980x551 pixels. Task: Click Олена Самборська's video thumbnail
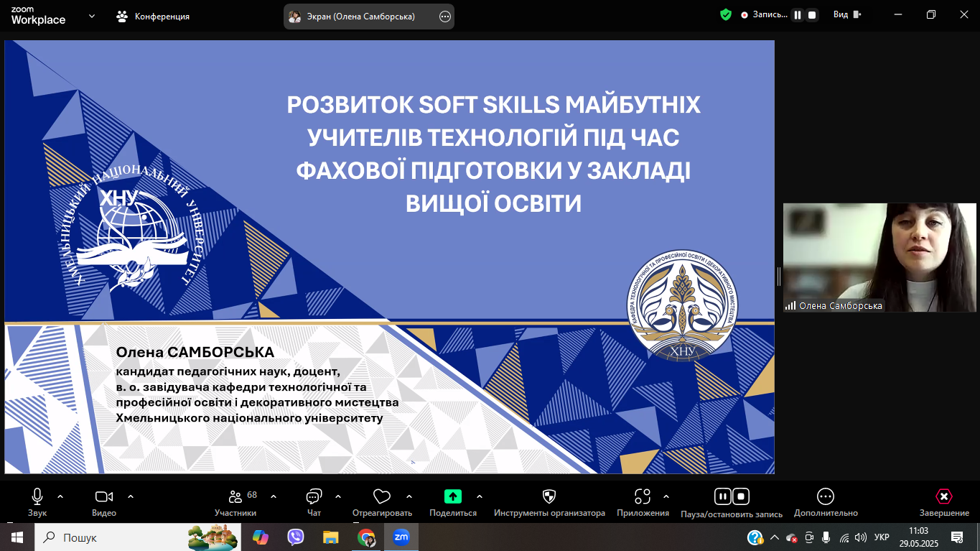coord(879,256)
